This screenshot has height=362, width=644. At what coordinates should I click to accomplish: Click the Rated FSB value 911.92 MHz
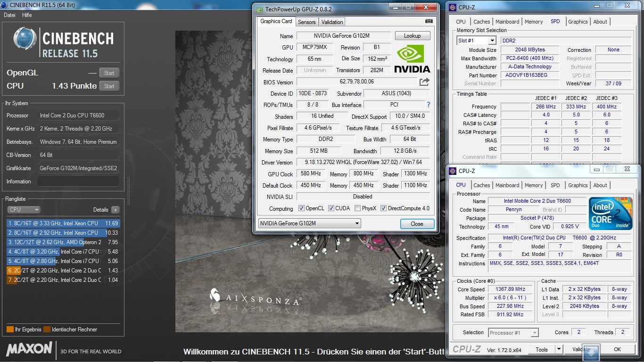coord(510,314)
